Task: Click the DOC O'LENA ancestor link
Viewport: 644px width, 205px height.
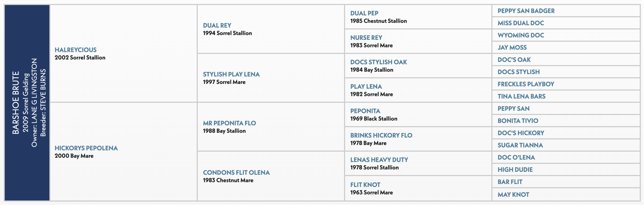Action: 516,157
